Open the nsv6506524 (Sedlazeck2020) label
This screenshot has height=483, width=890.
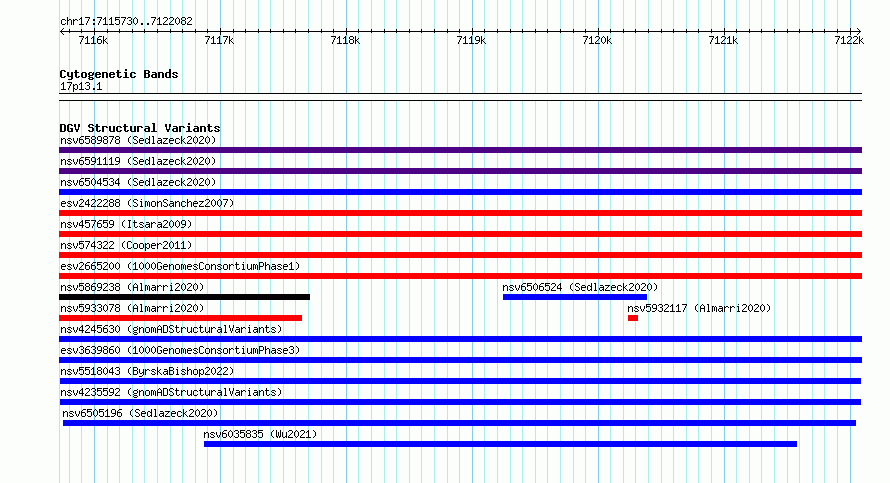click(580, 287)
